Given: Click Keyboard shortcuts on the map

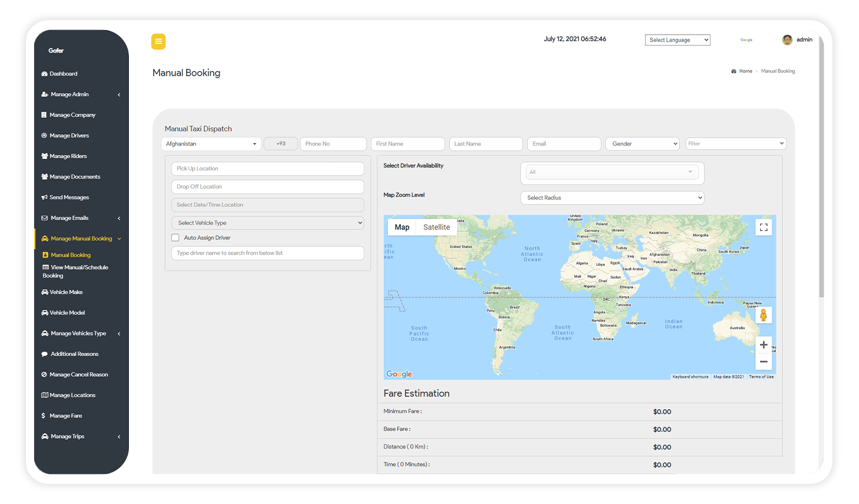Looking at the screenshot, I should tap(690, 377).
